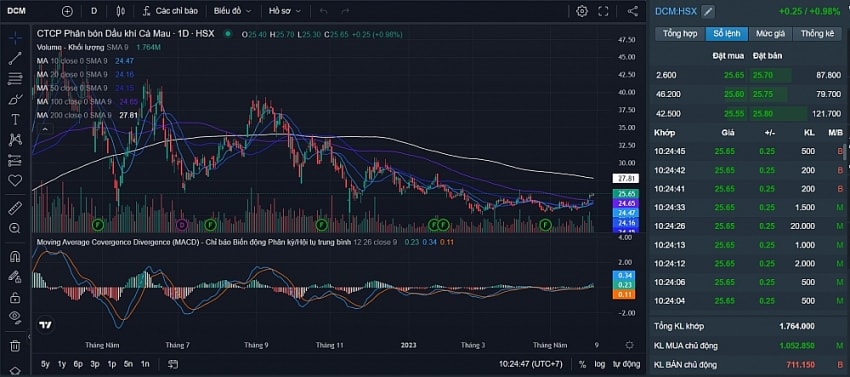Viewport: 850px width, 377px height.
Task: Select the text annotation tool
Action: pos(15,119)
